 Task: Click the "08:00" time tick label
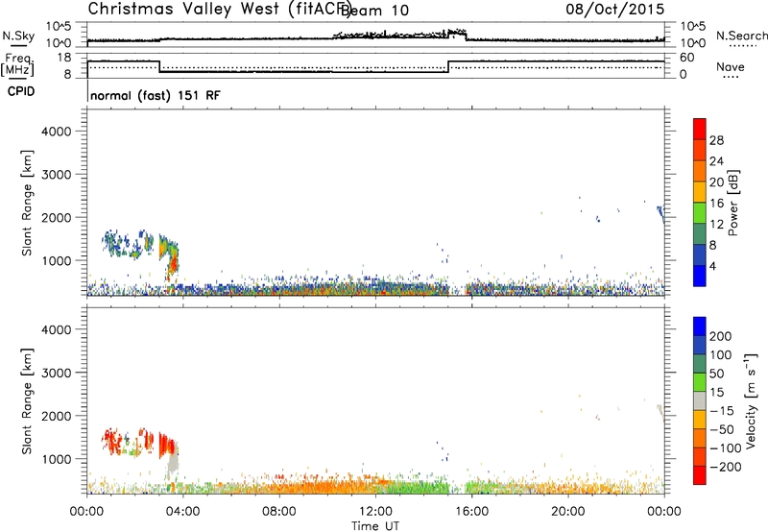coord(279,512)
